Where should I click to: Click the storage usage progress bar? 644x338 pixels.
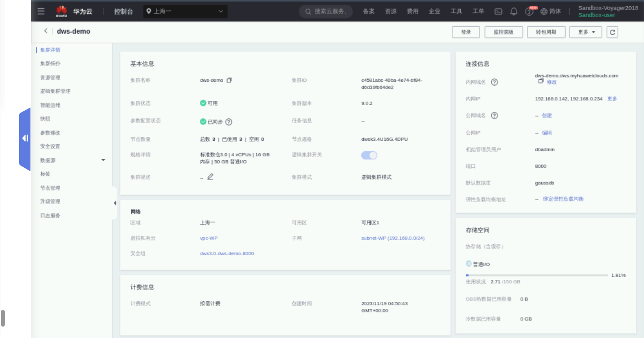(x=537, y=275)
